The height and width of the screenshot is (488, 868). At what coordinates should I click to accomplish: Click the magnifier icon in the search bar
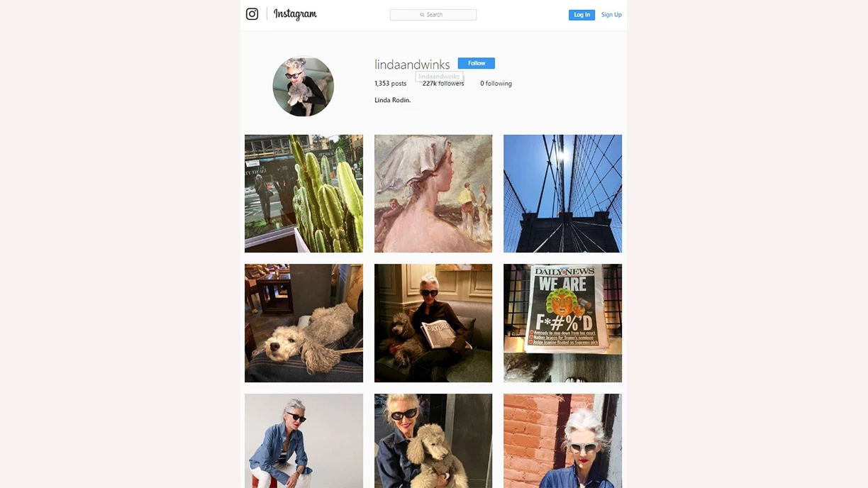[x=422, y=15]
